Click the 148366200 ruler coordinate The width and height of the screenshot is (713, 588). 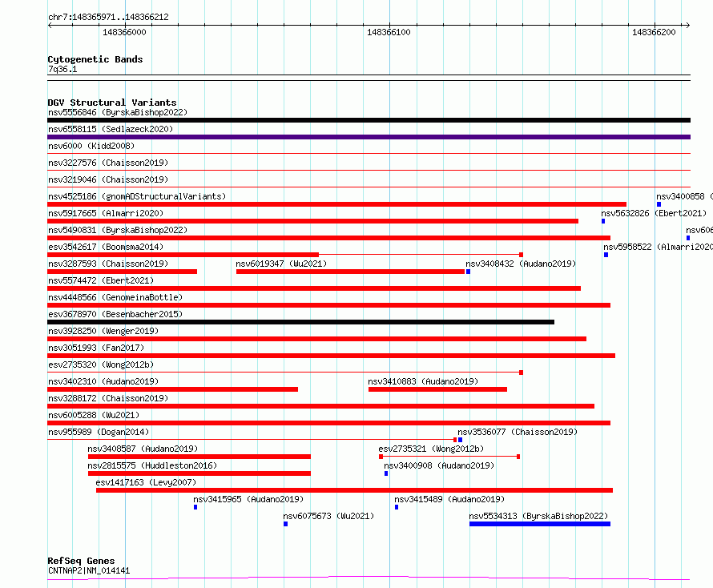click(654, 32)
